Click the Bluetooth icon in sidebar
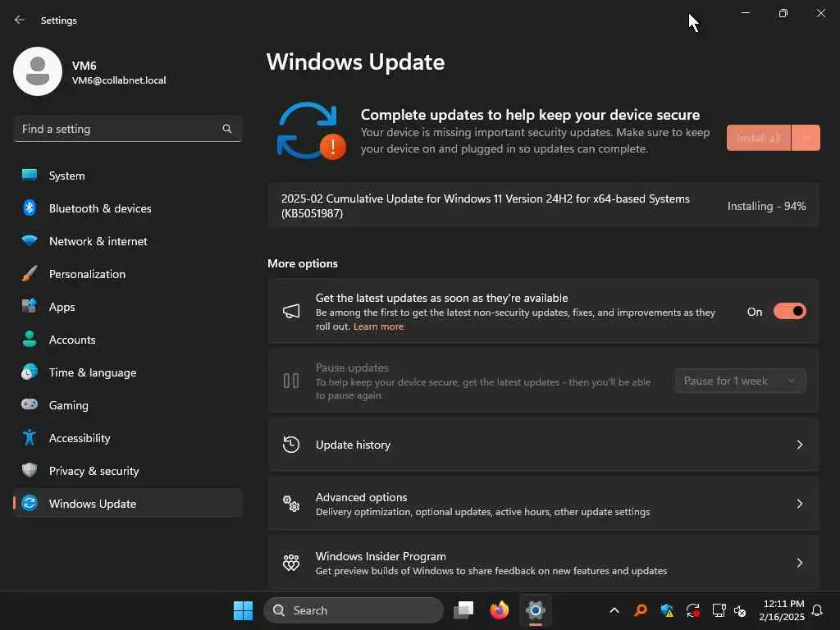The width and height of the screenshot is (840, 630). [x=30, y=208]
